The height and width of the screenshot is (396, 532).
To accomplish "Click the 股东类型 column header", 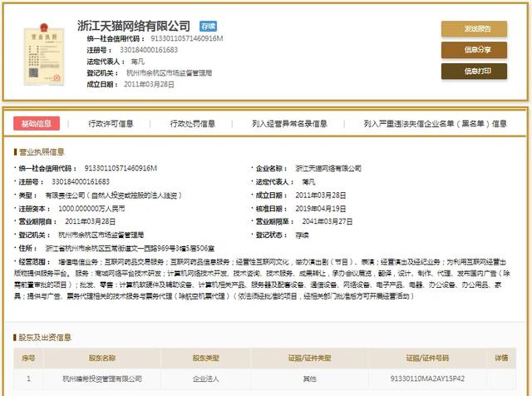I will (x=206, y=358).
